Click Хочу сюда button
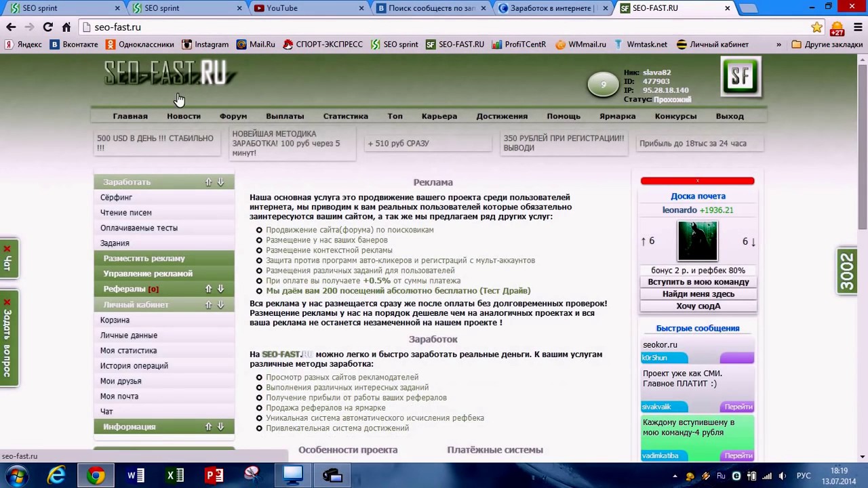The image size is (868, 488). pyautogui.click(x=698, y=306)
